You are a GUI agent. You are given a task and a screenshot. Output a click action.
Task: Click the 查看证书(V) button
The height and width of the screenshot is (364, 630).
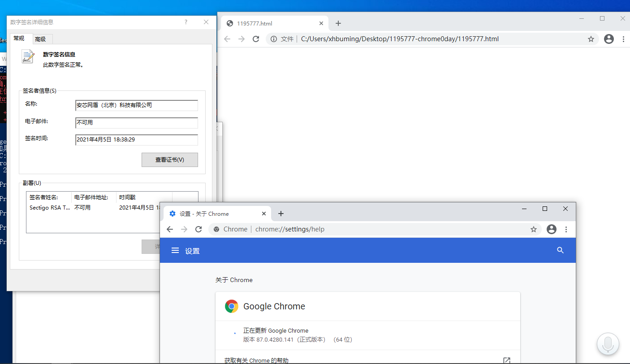tap(169, 160)
